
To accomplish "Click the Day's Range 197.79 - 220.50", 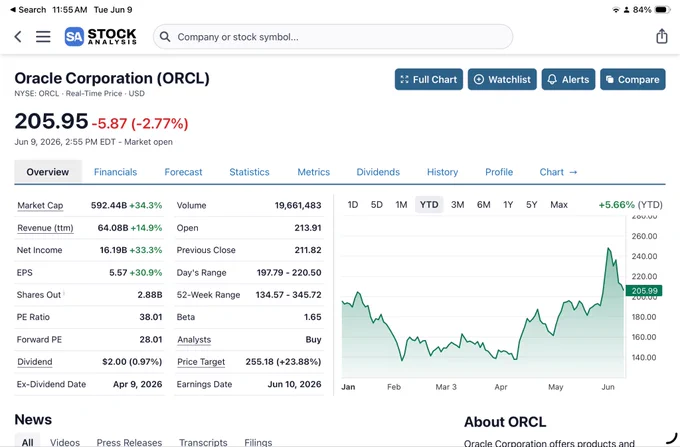I will coord(289,273).
